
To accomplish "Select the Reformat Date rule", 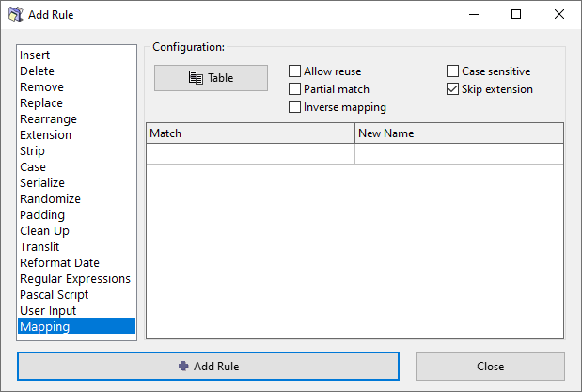I will pyautogui.click(x=59, y=263).
